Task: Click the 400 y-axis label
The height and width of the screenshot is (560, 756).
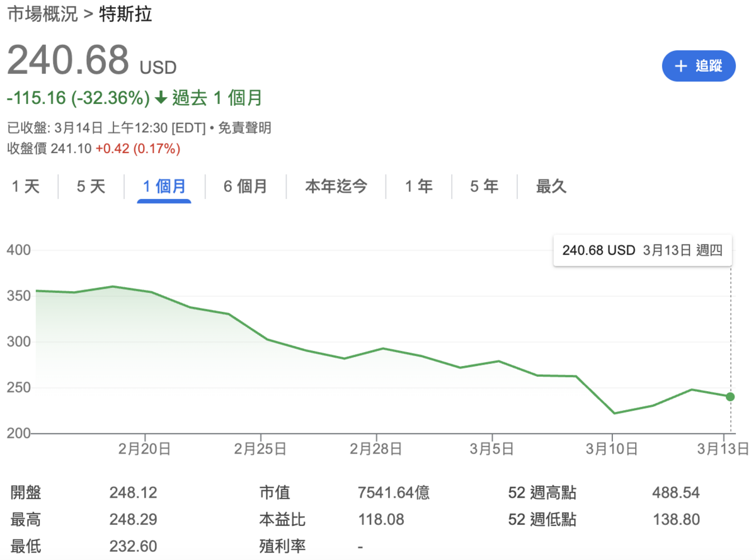Action: (x=18, y=250)
